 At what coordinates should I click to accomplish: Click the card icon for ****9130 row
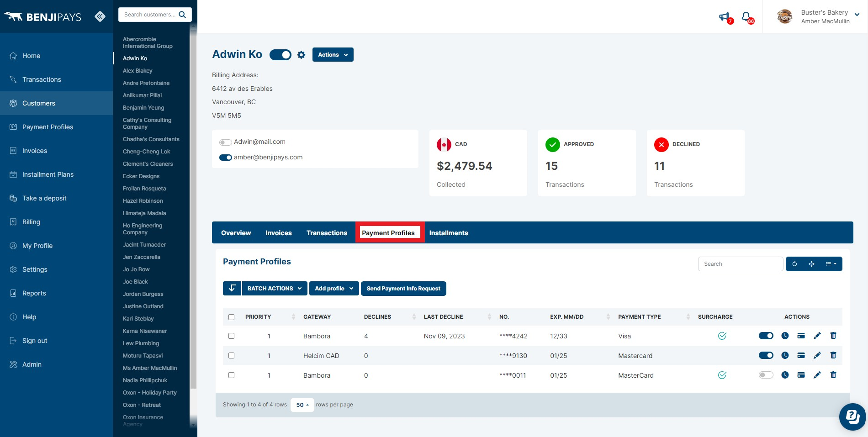[x=801, y=355]
